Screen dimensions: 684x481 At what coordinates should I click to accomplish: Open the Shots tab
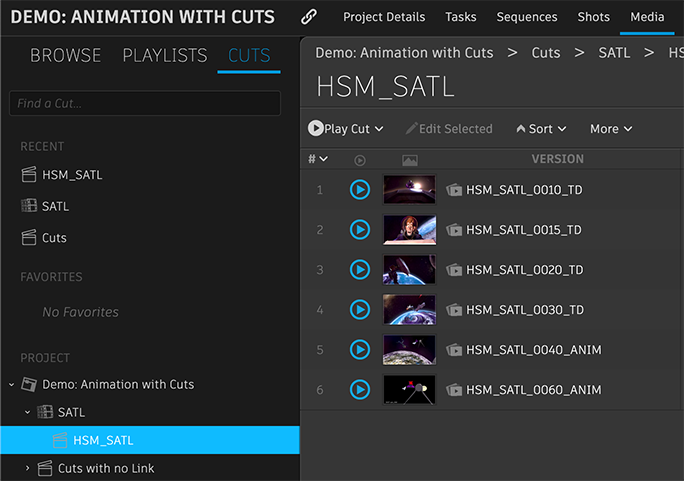pyautogui.click(x=594, y=17)
